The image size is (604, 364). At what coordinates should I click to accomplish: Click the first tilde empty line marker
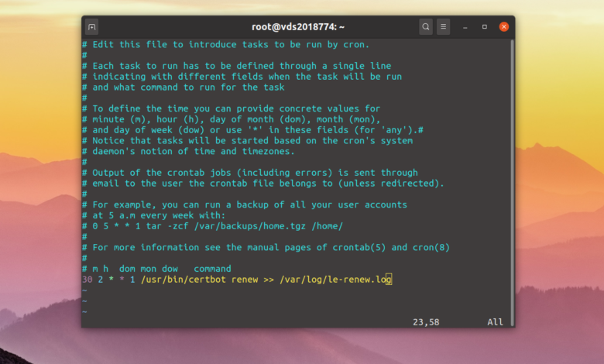pyautogui.click(x=84, y=290)
